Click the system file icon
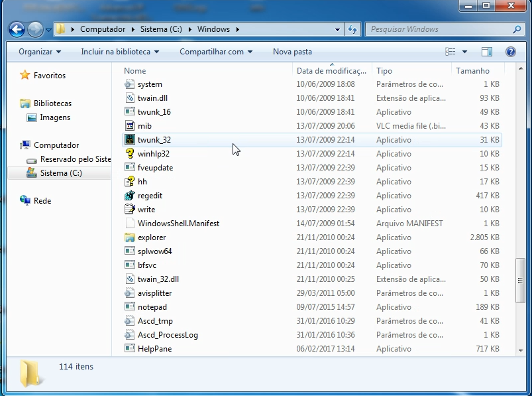This screenshot has width=532, height=396. tap(130, 84)
